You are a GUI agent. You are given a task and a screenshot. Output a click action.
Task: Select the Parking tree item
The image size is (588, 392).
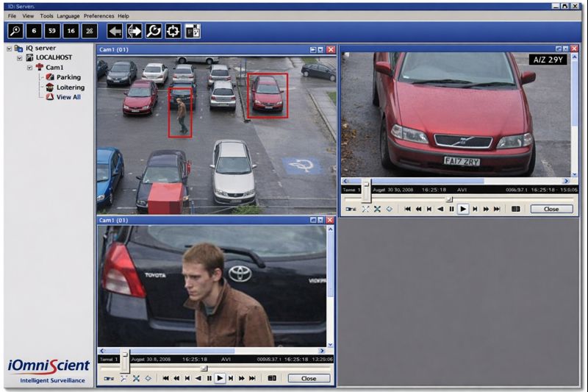coord(68,77)
